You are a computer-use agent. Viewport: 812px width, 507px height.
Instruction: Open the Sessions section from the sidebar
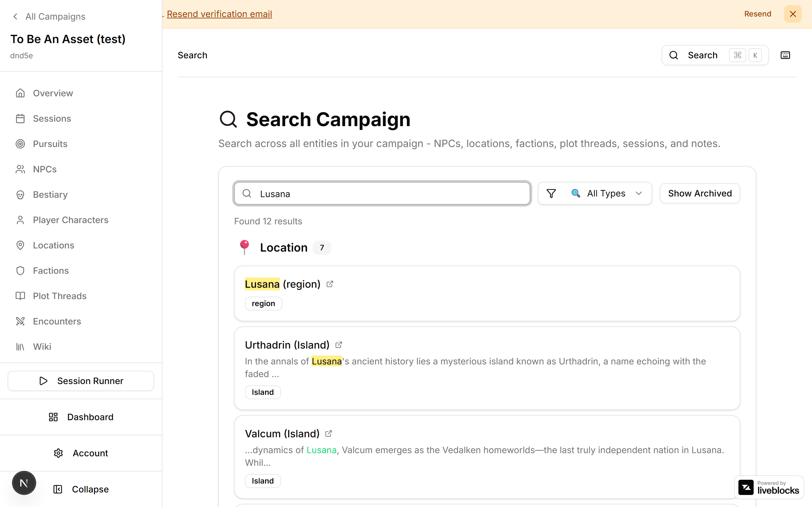52,119
